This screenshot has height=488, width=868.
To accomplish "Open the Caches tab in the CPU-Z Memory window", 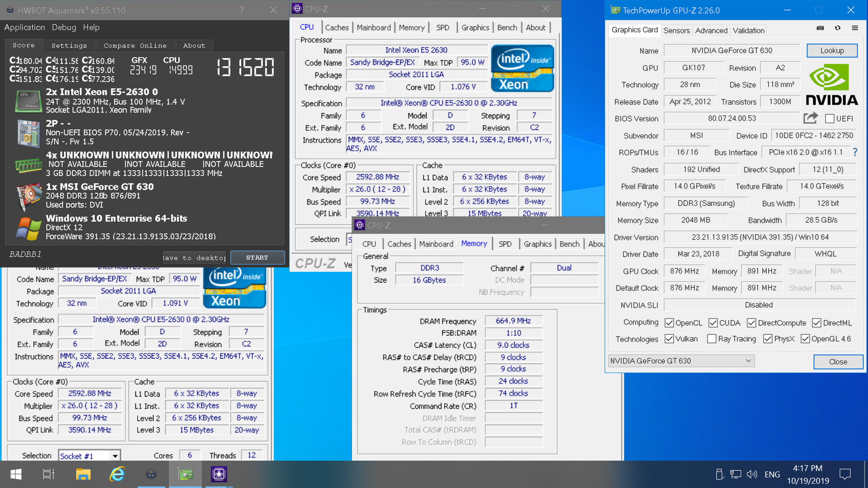I will 399,244.
